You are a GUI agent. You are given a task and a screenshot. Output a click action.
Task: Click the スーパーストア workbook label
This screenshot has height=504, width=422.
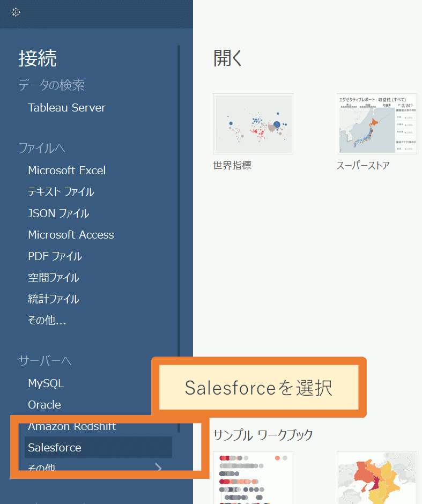pos(363,166)
